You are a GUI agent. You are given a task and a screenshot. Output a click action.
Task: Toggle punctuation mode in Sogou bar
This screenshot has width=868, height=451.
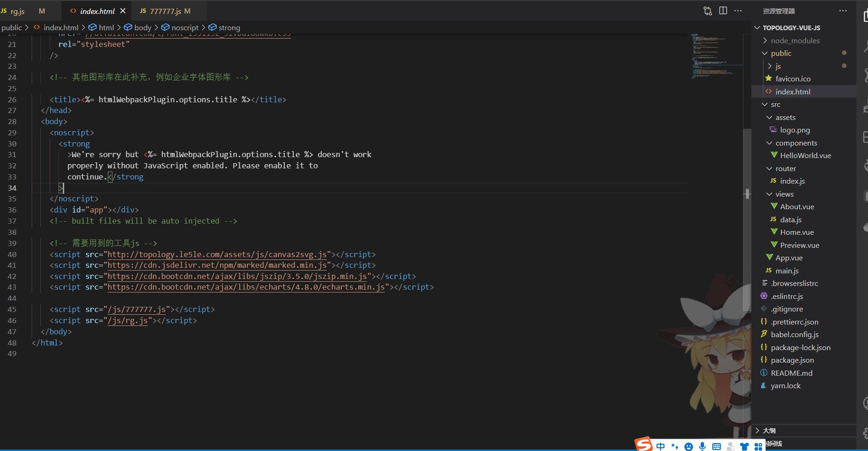click(675, 446)
